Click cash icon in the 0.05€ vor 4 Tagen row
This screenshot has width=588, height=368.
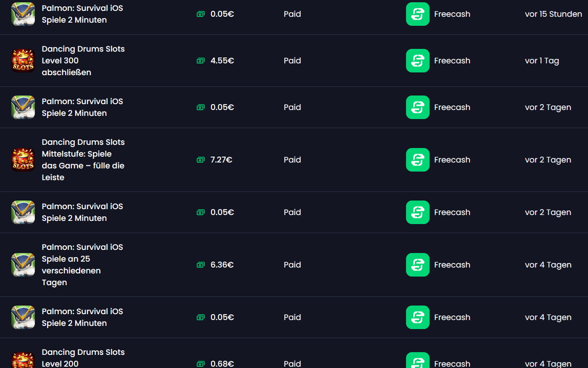pos(201,317)
